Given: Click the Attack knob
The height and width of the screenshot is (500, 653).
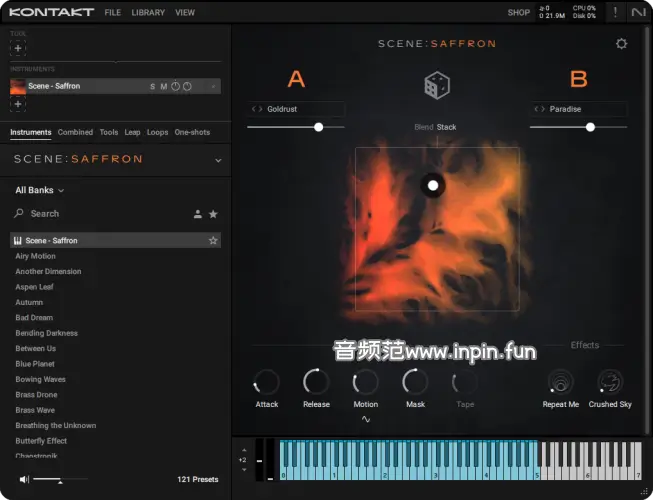Looking at the screenshot, I should [x=266, y=382].
